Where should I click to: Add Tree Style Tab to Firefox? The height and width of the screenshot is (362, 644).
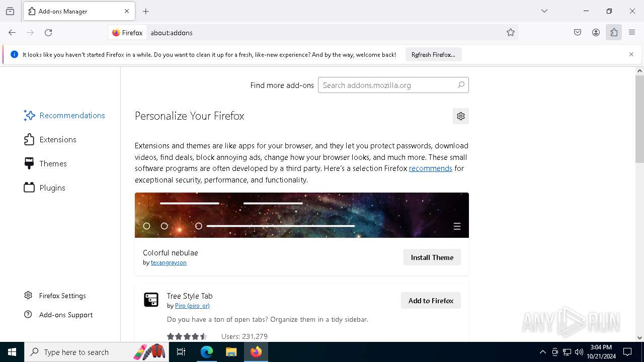pyautogui.click(x=431, y=301)
